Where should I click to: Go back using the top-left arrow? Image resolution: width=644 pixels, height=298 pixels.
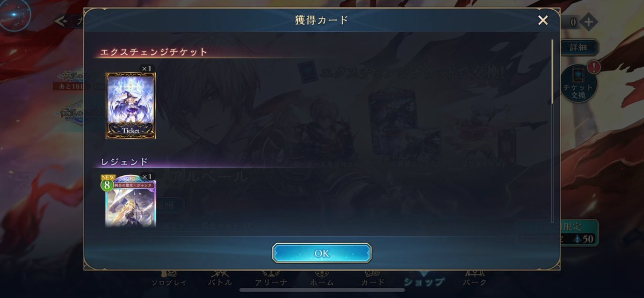coord(61,21)
